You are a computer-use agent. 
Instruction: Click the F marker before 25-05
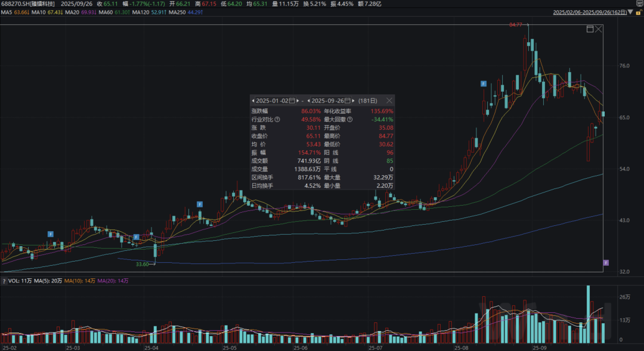pos(200,204)
